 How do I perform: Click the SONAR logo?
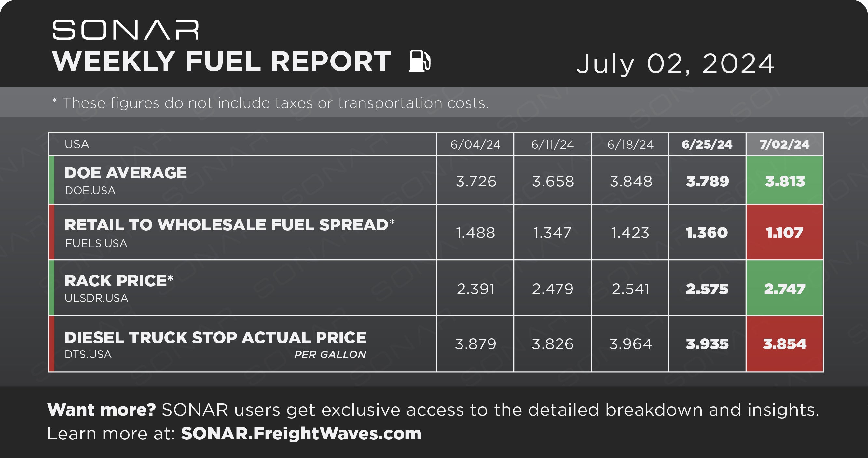[125, 30]
